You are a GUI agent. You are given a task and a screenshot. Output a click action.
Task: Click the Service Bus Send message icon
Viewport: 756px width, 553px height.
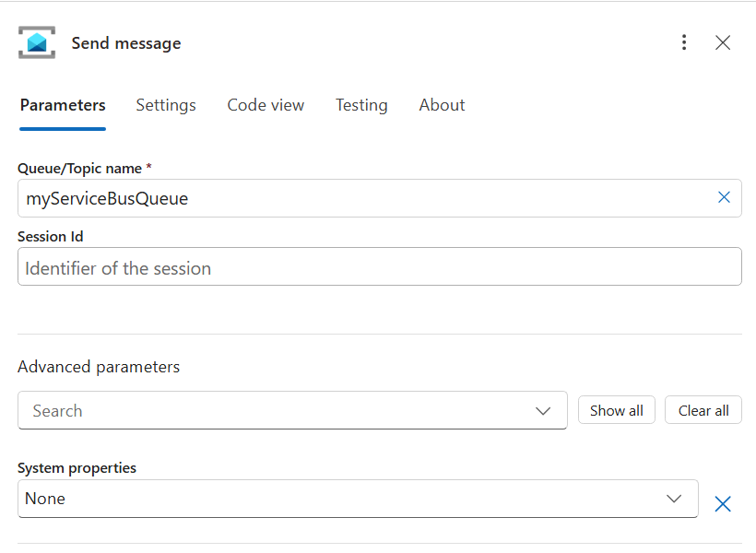37,42
